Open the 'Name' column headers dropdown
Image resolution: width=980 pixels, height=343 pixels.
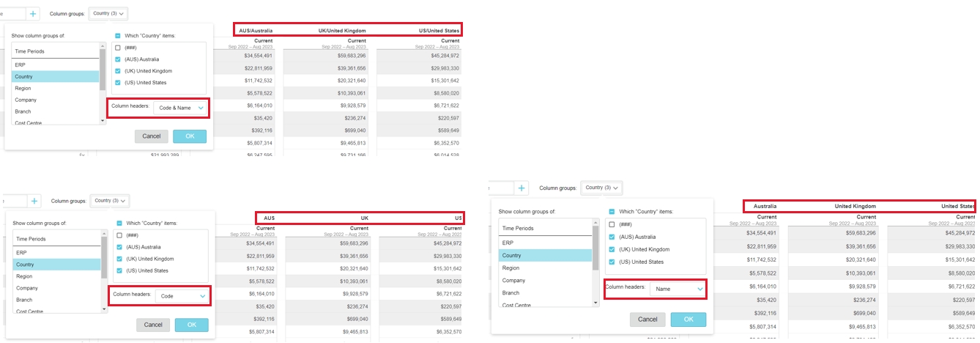pyautogui.click(x=678, y=289)
